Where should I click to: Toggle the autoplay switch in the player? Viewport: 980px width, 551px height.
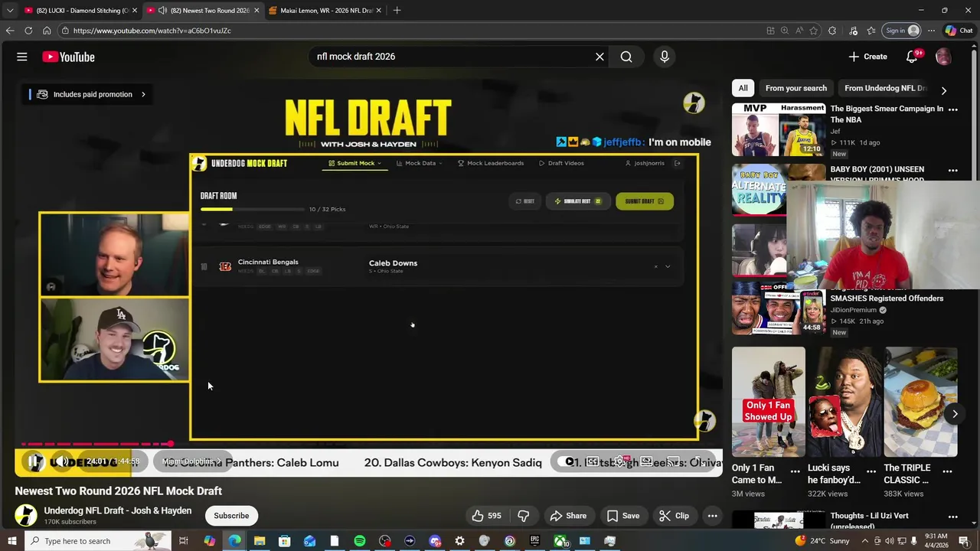click(x=567, y=461)
